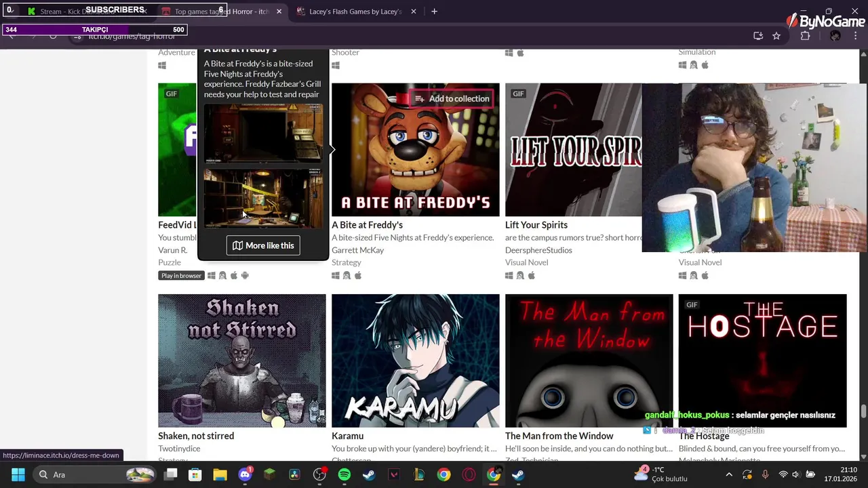Image resolution: width=868 pixels, height=488 pixels.
Task: Open the Karamu title link
Action: pos(347,436)
